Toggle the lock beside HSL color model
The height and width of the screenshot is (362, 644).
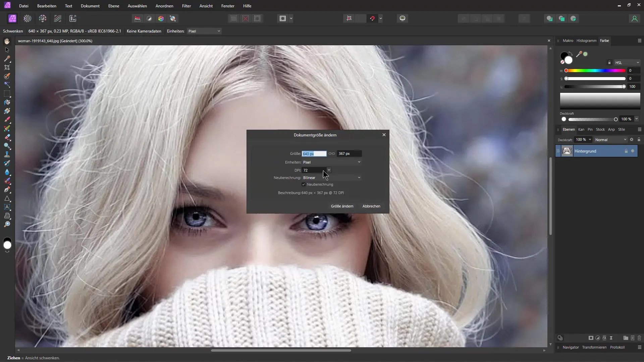(609, 63)
